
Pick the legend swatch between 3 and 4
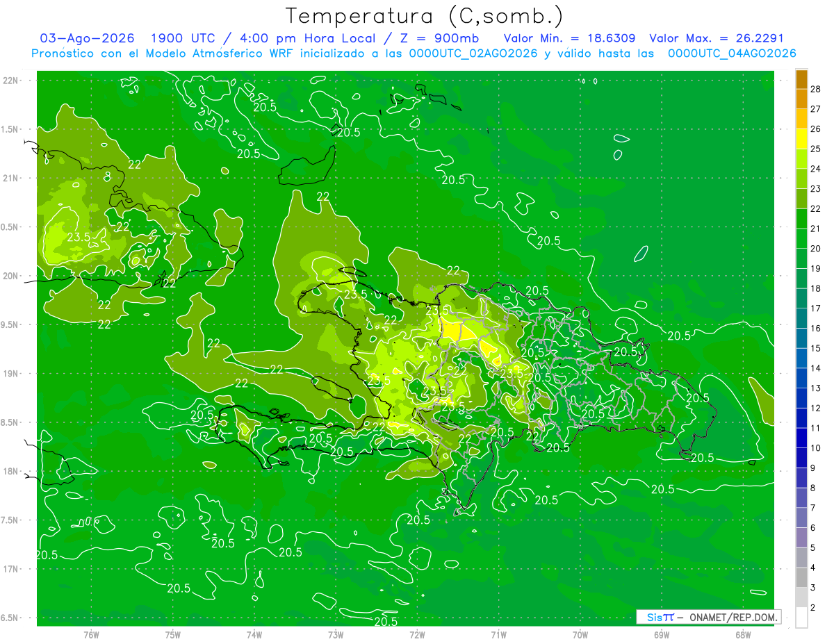801,578
